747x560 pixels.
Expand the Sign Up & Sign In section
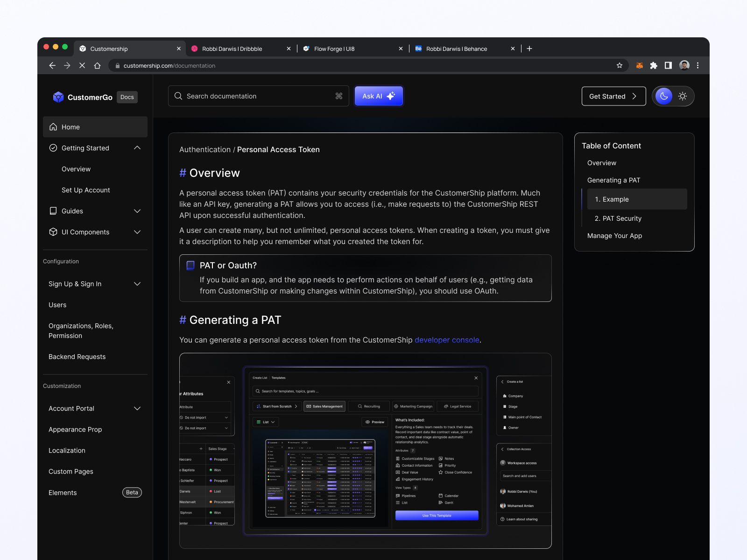(x=137, y=284)
